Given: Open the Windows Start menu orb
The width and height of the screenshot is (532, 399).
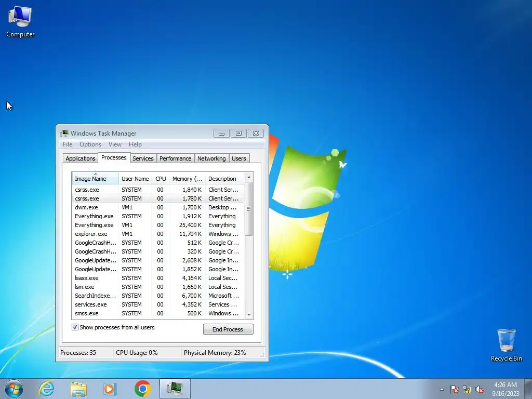Looking at the screenshot, I should (x=14, y=389).
